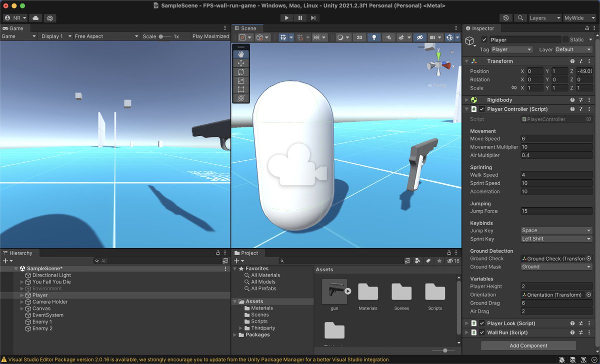
Task: Disable the Player Controller script checkbox
Action: coord(482,109)
